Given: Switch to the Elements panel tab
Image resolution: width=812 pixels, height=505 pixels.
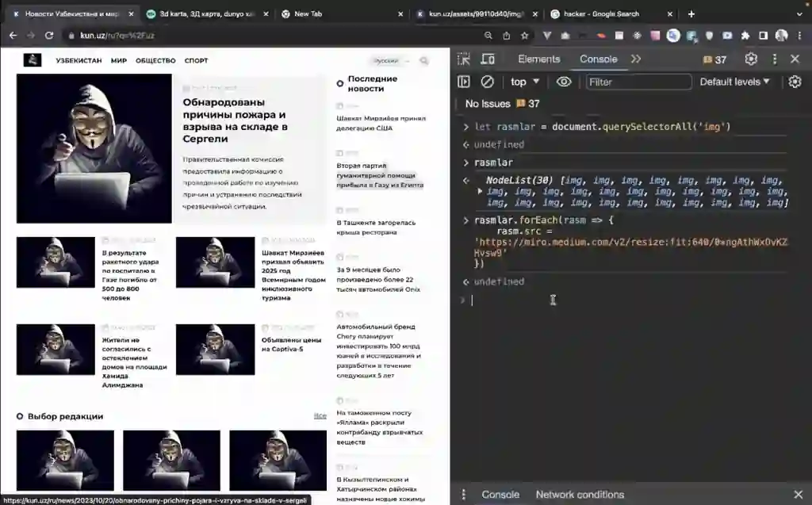Looking at the screenshot, I should [538, 59].
